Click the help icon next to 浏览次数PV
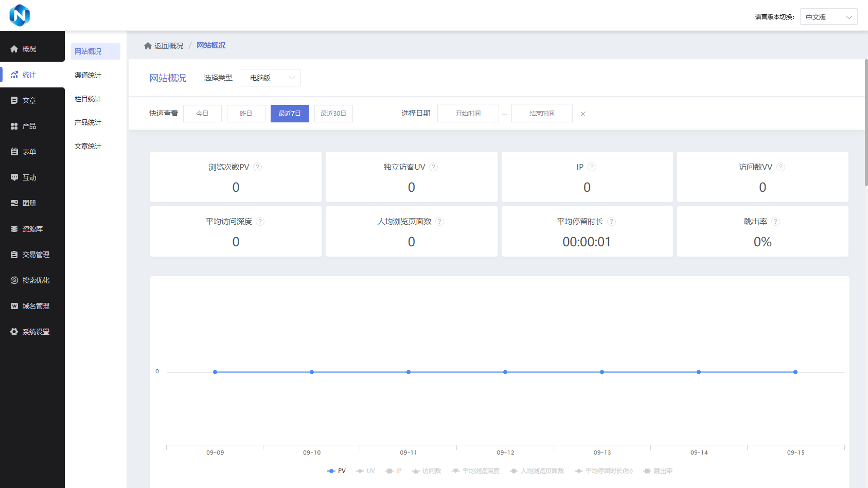 tap(258, 167)
